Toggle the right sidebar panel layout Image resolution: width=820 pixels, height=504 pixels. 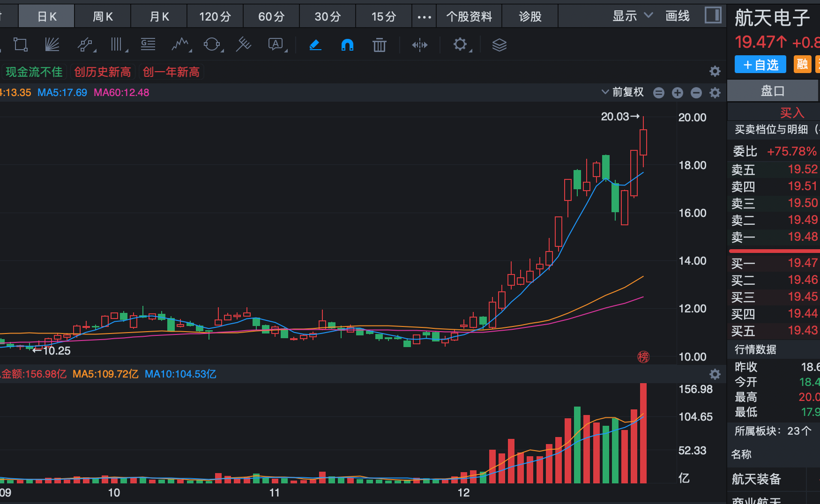point(713,15)
